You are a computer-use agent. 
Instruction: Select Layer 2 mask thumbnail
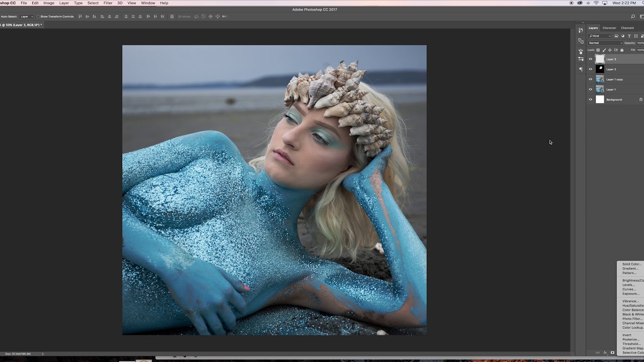coord(600,69)
